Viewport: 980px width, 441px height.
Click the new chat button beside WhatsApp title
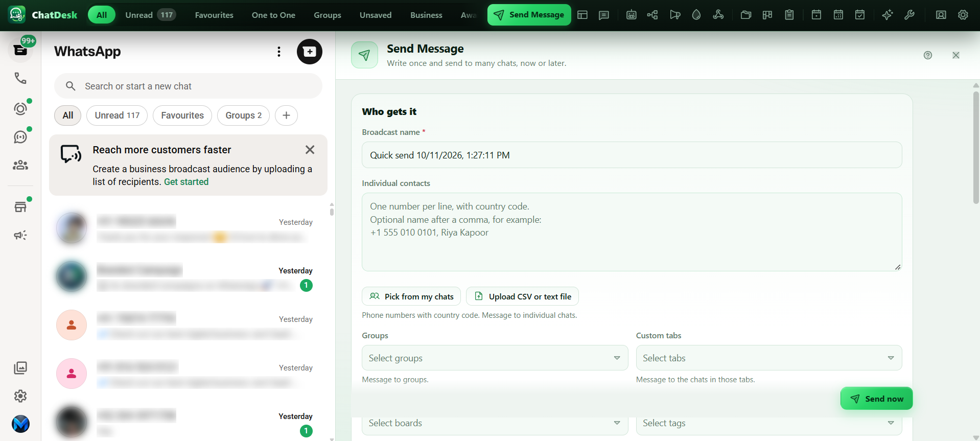click(310, 52)
